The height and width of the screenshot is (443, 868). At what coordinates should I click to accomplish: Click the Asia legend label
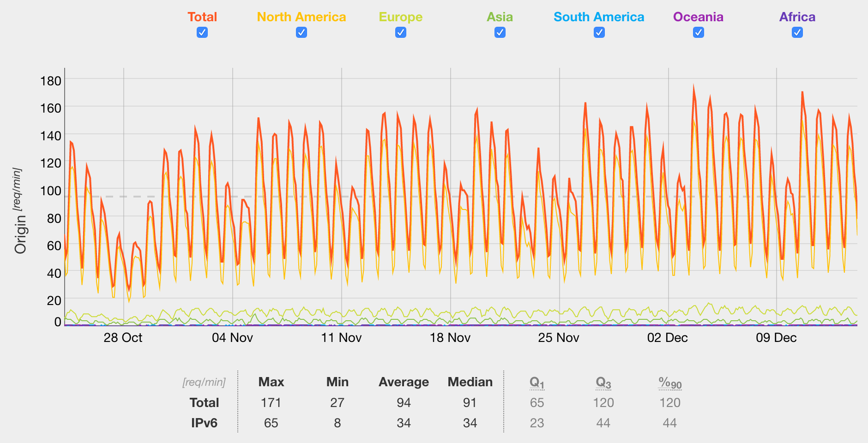pos(500,17)
